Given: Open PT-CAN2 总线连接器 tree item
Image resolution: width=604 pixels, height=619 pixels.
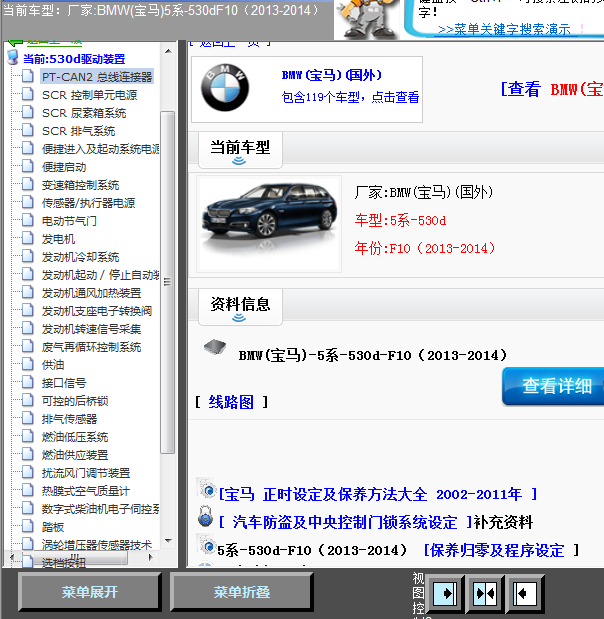Looking at the screenshot, I should point(97,77).
